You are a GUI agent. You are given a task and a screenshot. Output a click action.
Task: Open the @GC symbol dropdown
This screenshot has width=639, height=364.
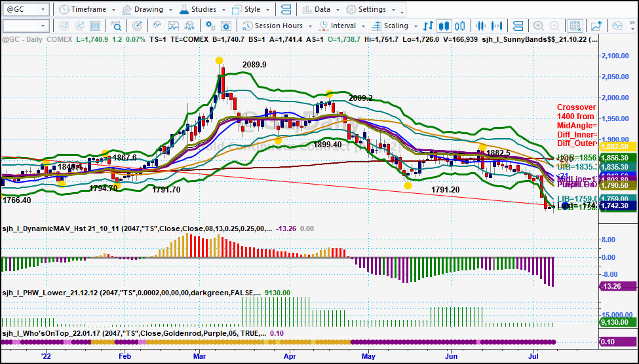tap(44, 9)
